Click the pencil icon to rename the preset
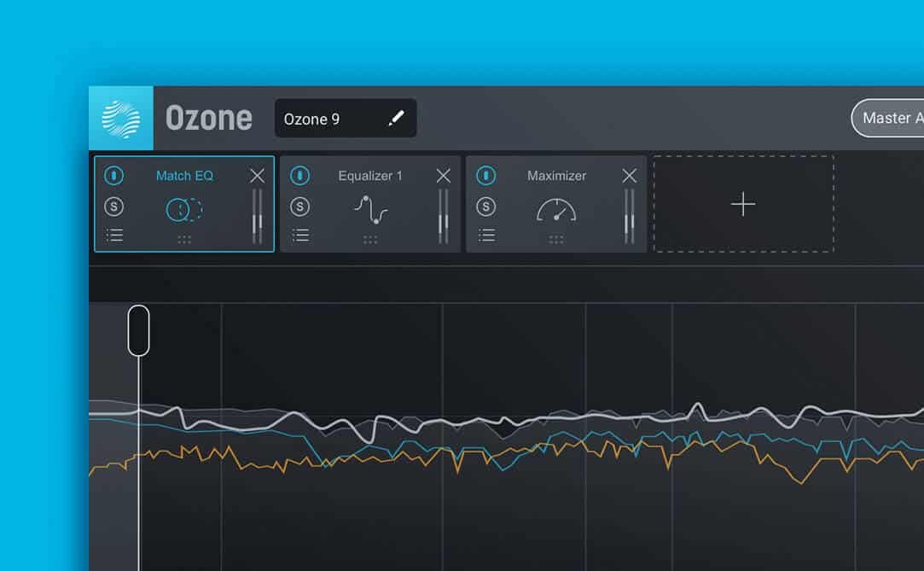924x571 pixels. click(x=395, y=118)
